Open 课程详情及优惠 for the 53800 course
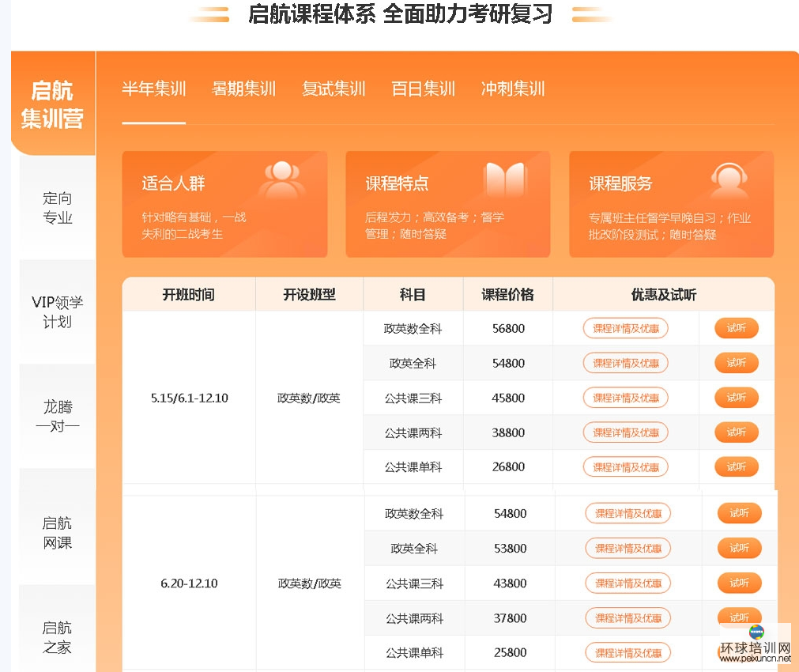799x672 pixels. pyautogui.click(x=628, y=548)
